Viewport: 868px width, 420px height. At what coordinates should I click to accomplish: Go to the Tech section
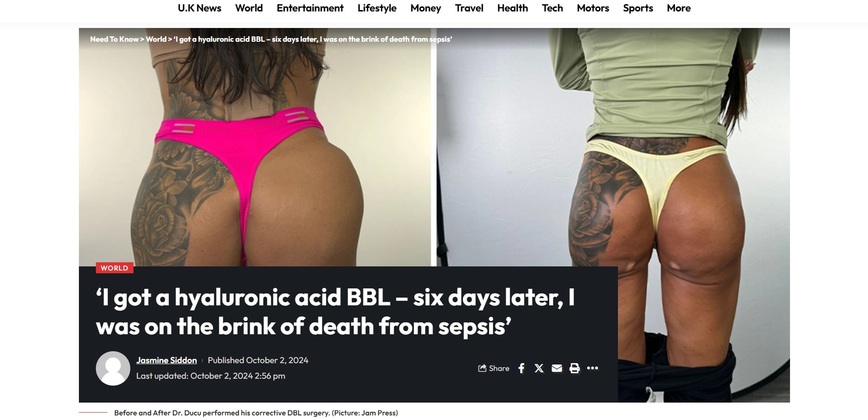coord(552,8)
